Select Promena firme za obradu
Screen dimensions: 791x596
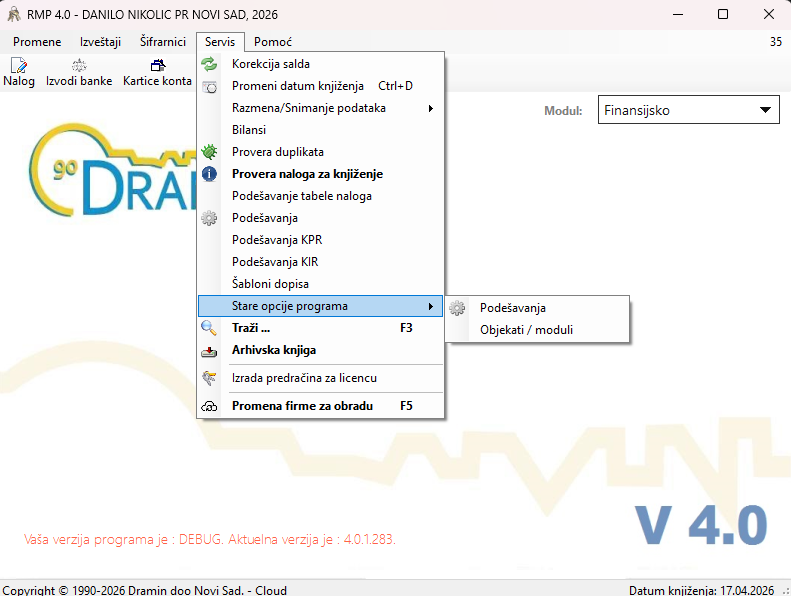click(320, 406)
